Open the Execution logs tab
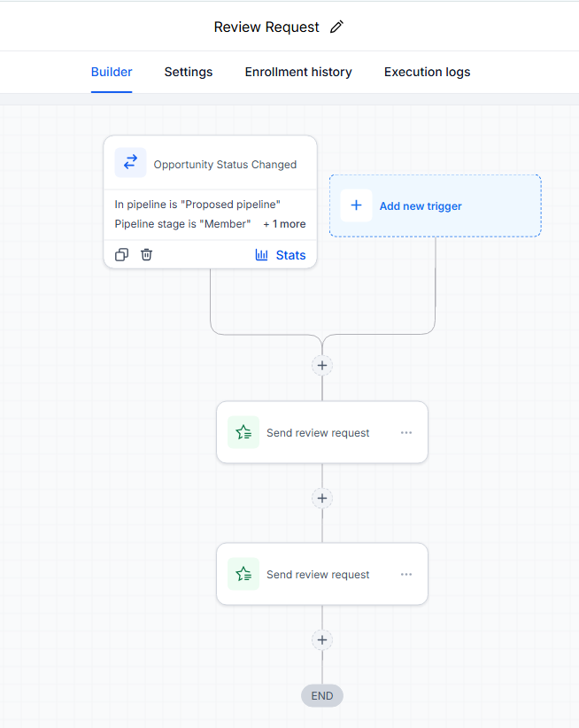 click(427, 72)
